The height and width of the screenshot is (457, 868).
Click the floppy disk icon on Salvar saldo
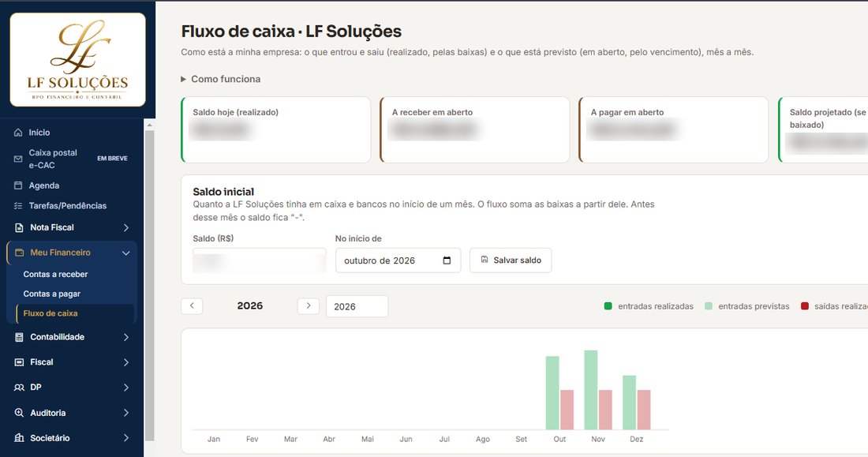[x=485, y=259]
